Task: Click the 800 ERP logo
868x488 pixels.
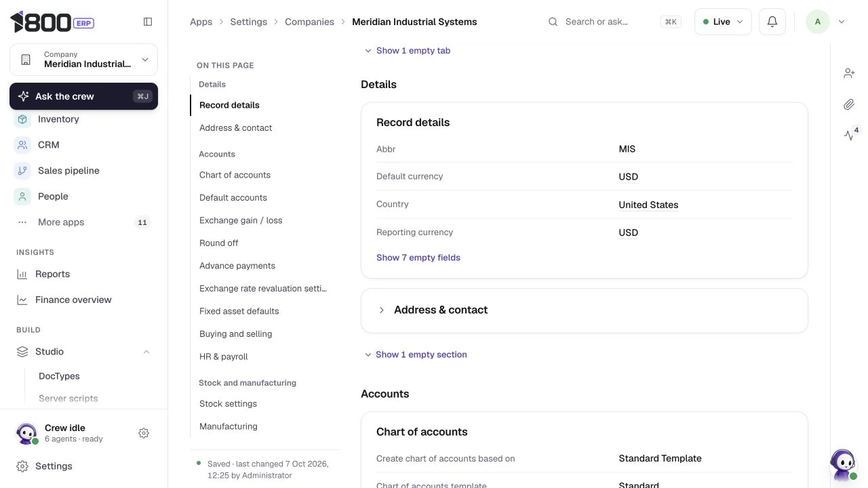Action: [x=52, y=22]
